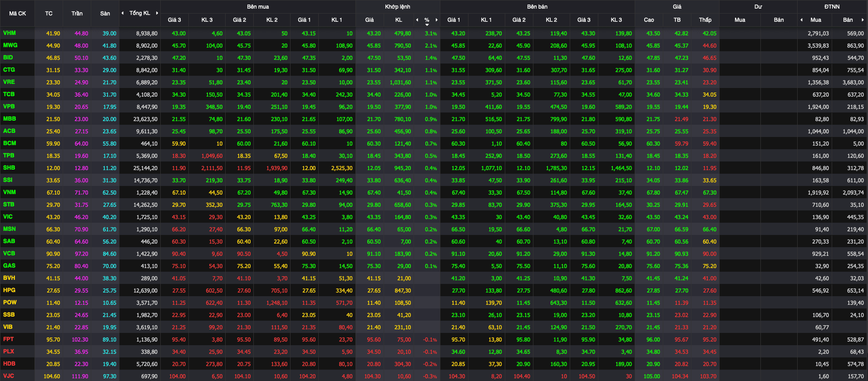
Task: Open the VHM stock symbol
Action: (x=10, y=33)
